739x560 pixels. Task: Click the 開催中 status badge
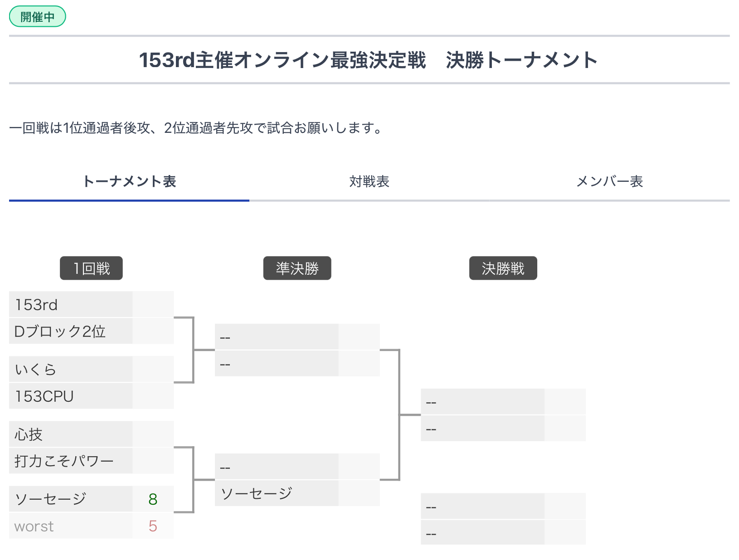point(38,17)
